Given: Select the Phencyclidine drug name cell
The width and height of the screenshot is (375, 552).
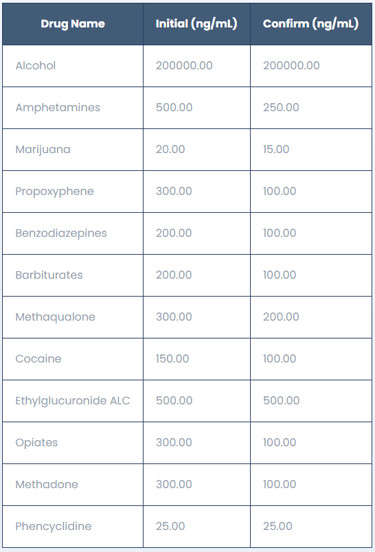Looking at the screenshot, I should tap(73, 527).
